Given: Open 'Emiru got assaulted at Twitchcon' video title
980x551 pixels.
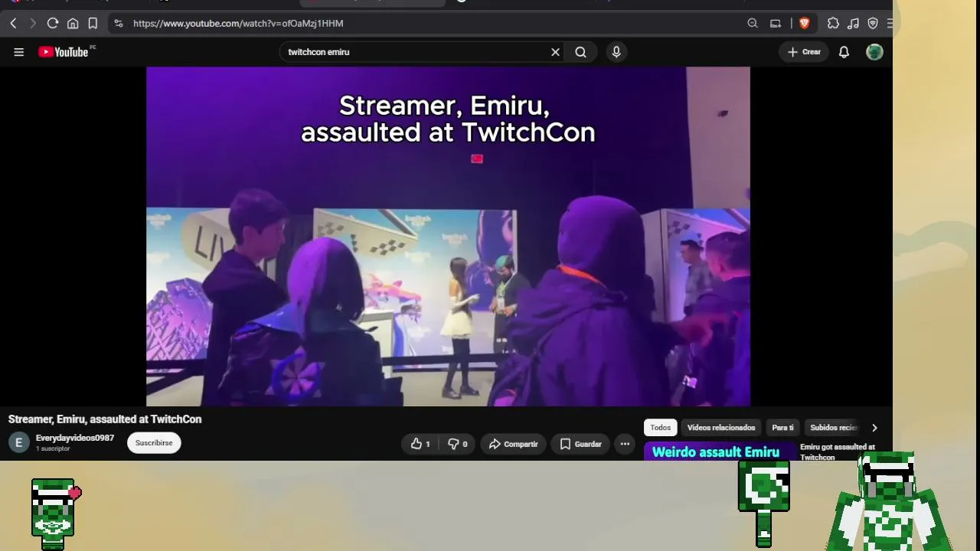Looking at the screenshot, I should pyautogui.click(x=838, y=452).
